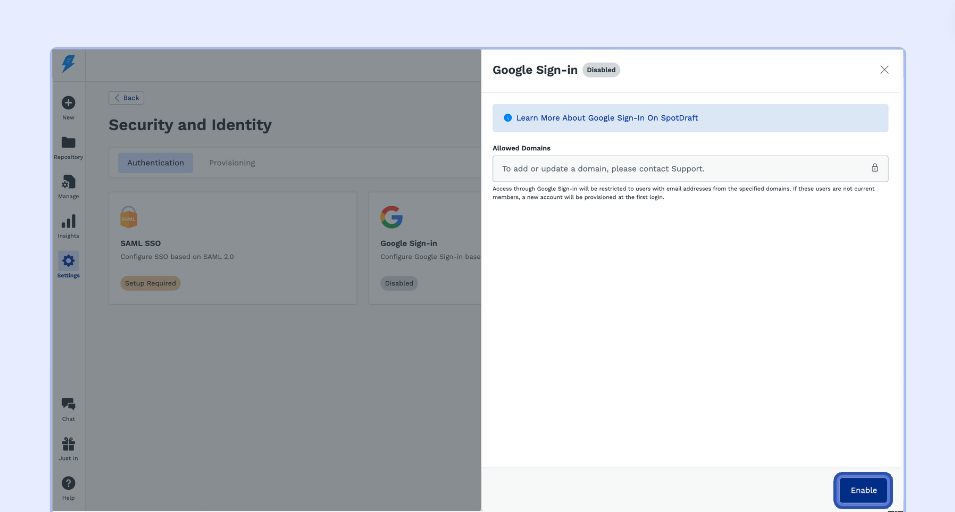Switch to the Provisioning tab
Viewport: 955px width, 512px height.
pos(232,163)
